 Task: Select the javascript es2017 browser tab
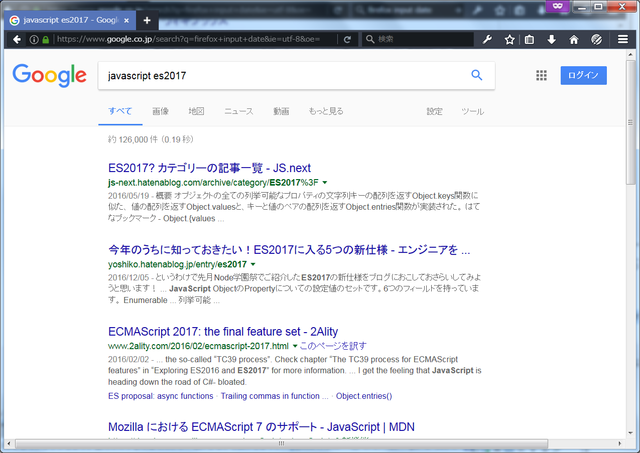click(70, 20)
